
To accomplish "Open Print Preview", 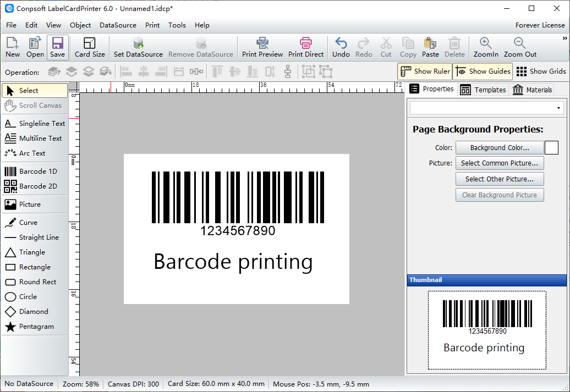I will click(x=262, y=47).
